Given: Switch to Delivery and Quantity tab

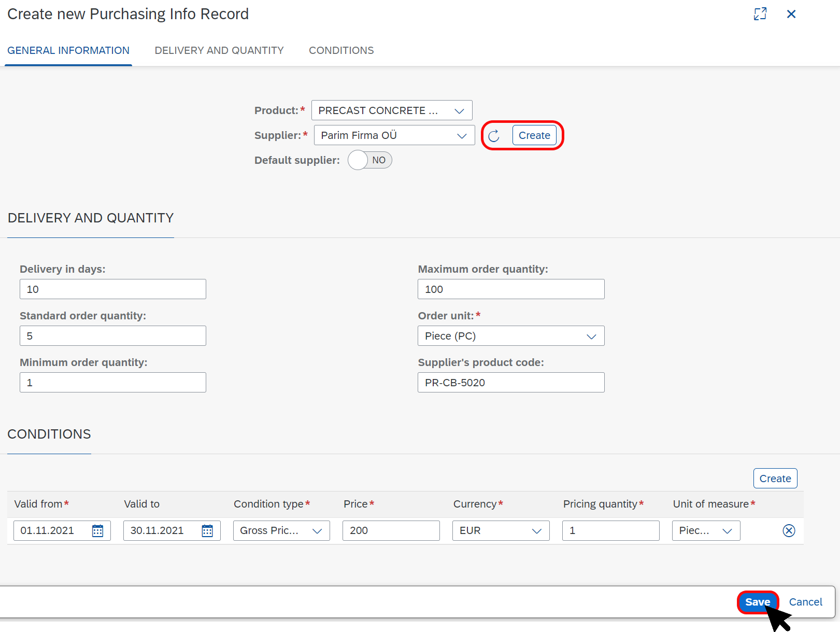Looking at the screenshot, I should click(219, 50).
